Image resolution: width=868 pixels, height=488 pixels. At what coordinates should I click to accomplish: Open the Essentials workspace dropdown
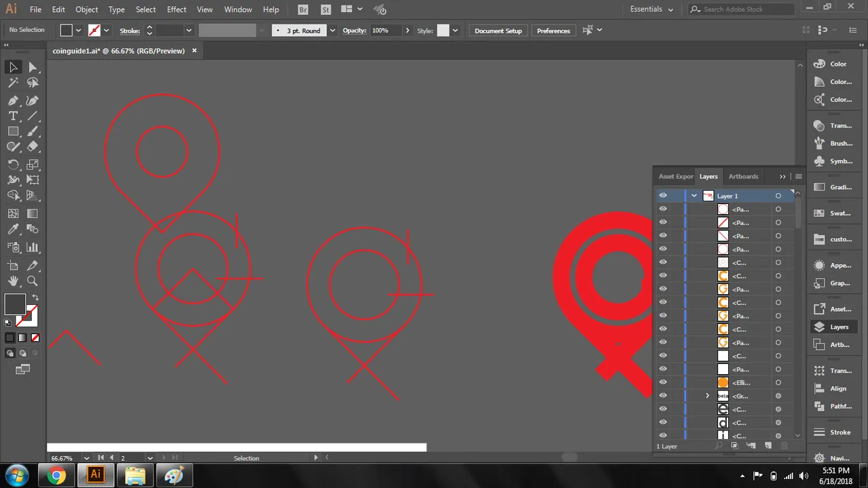[652, 9]
